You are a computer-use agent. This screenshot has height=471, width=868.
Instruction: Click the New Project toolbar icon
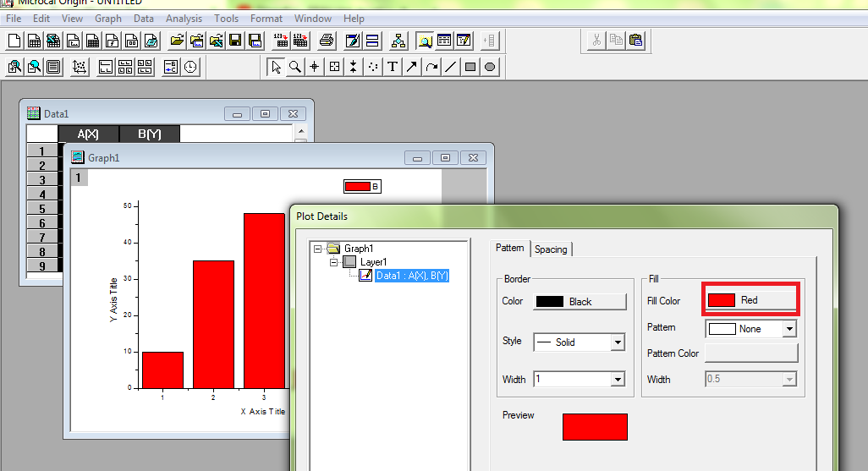click(x=14, y=40)
